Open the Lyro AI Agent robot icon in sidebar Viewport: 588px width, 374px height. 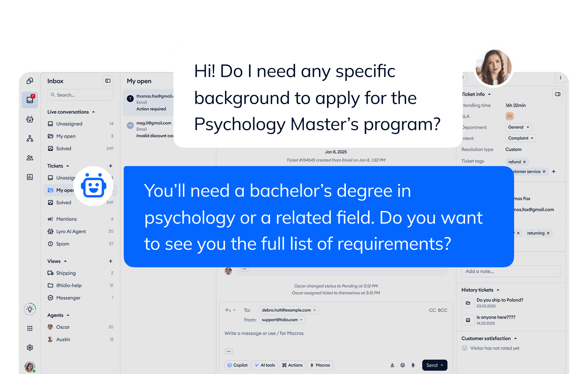click(x=29, y=119)
